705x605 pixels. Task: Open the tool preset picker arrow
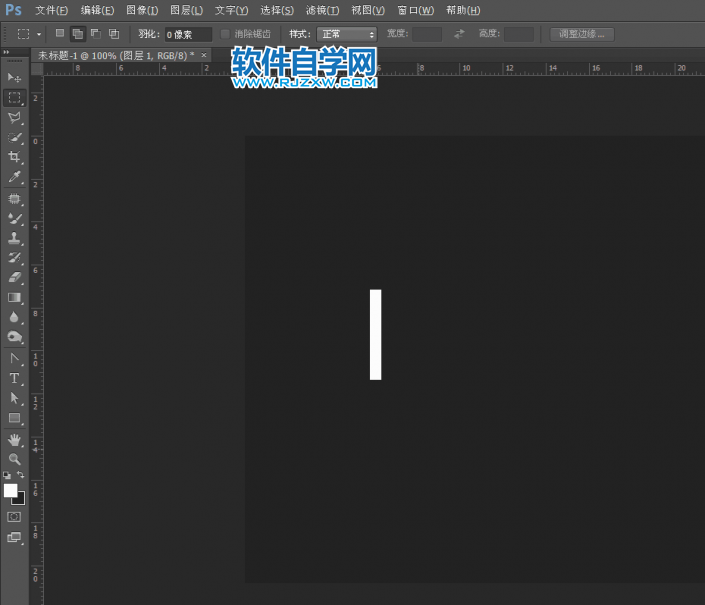[x=39, y=34]
